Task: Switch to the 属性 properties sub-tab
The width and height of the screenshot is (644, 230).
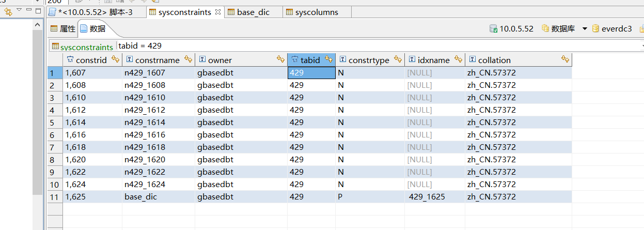Action: pyautogui.click(x=63, y=29)
